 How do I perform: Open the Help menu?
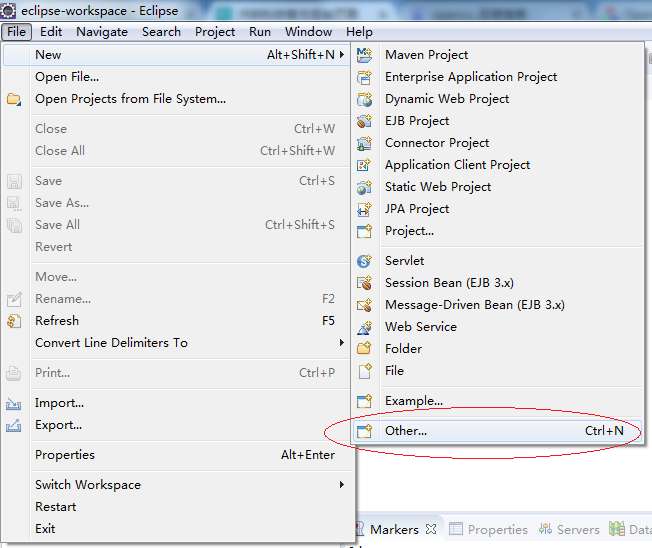point(359,32)
